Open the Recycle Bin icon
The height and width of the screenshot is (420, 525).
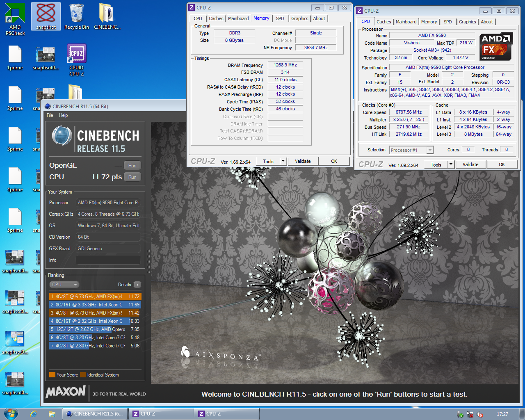point(76,16)
